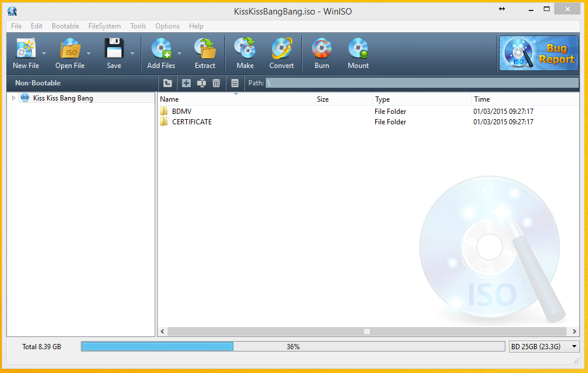Open the Edit menu
Image resolution: width=588 pixels, height=373 pixels.
tap(37, 26)
